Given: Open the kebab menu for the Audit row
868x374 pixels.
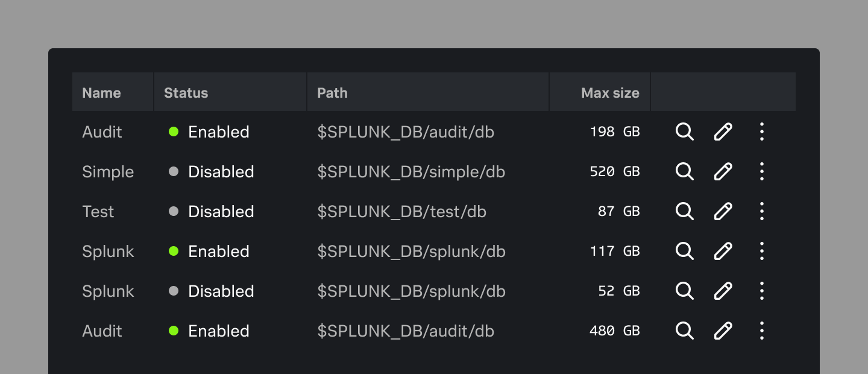Looking at the screenshot, I should click(x=761, y=132).
